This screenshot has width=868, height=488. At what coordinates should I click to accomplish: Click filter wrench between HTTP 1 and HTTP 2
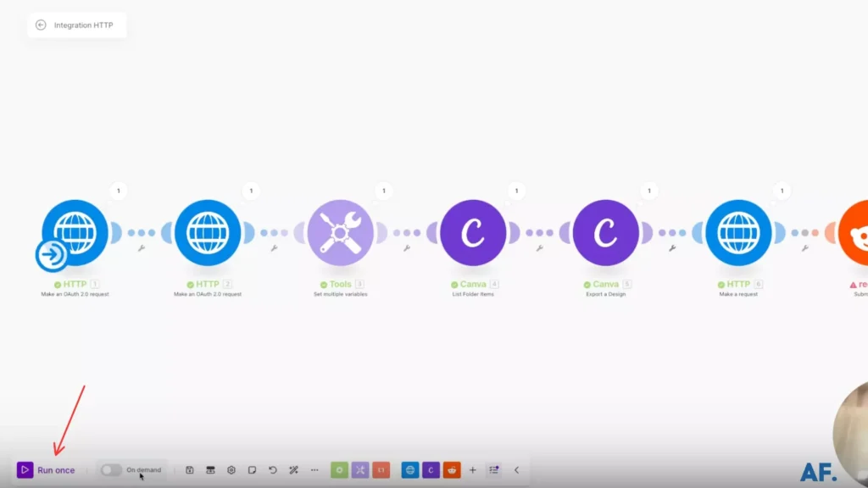pos(142,248)
